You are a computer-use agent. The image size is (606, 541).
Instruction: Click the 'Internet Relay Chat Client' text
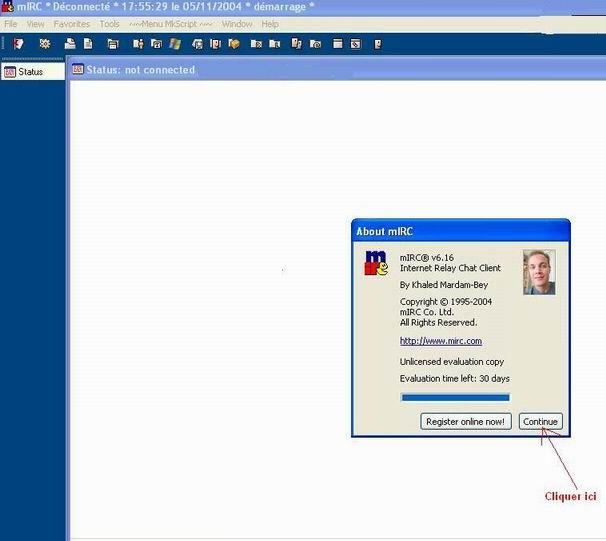(450, 268)
